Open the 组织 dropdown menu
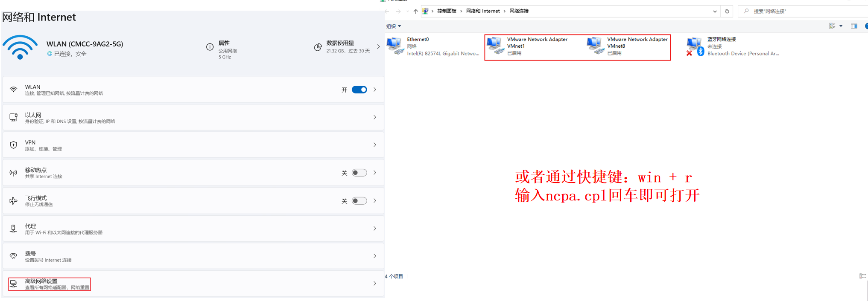 393,26
